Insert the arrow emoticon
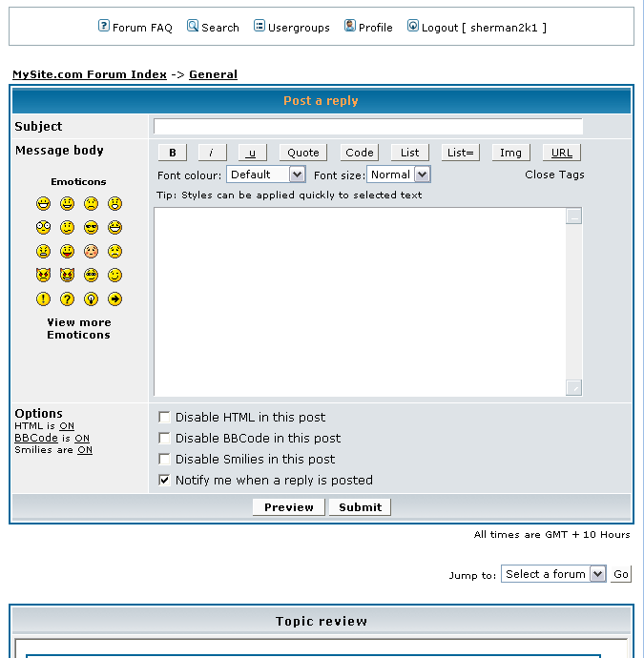644x658 pixels. click(x=114, y=299)
